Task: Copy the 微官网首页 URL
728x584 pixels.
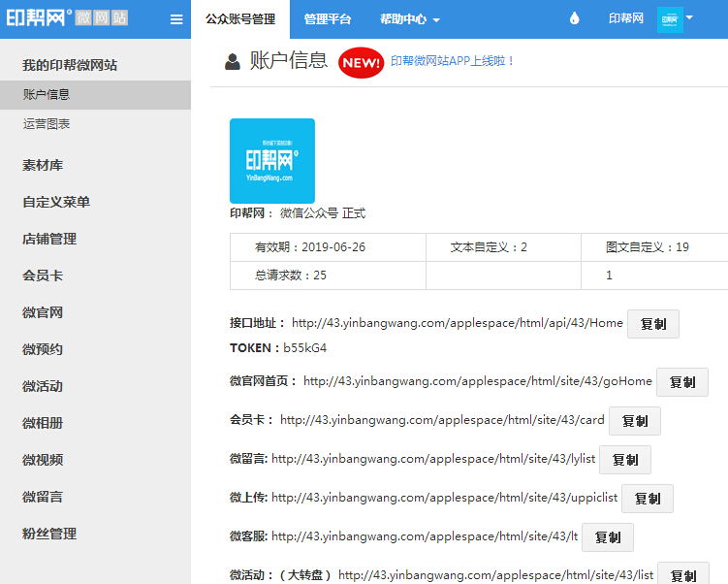Action: pyautogui.click(x=681, y=382)
